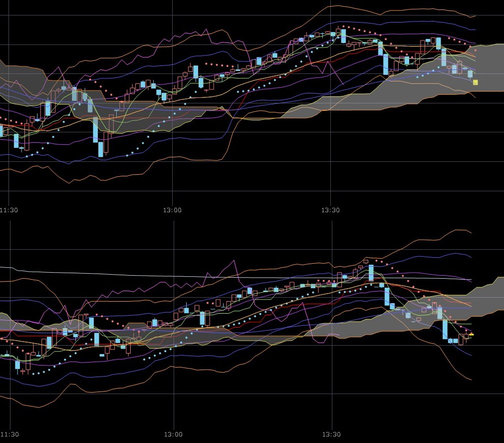Select the yellow latest-price marker in lower chart
Viewport: 504px width, 443px height.
click(471, 334)
